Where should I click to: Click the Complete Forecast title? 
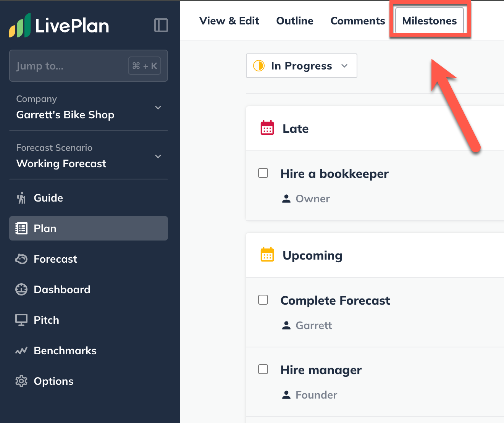(335, 300)
